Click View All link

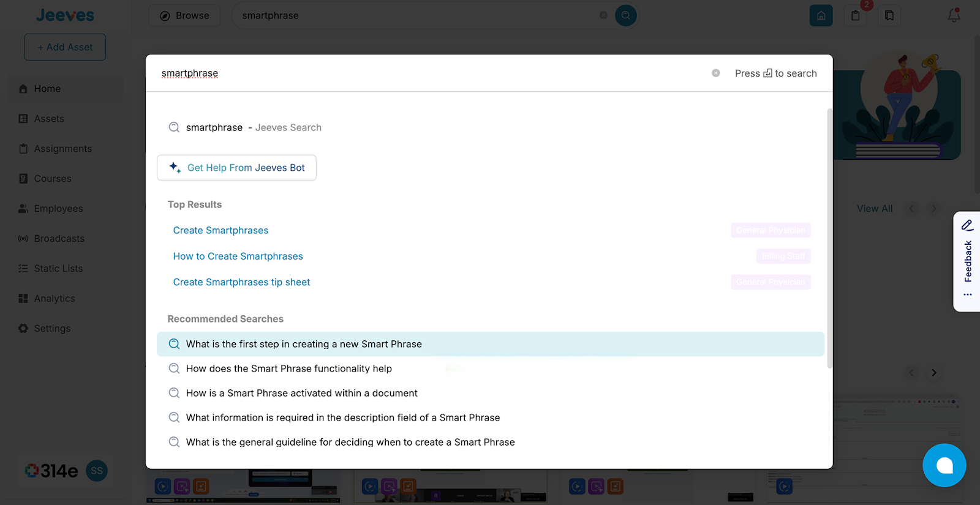(874, 209)
